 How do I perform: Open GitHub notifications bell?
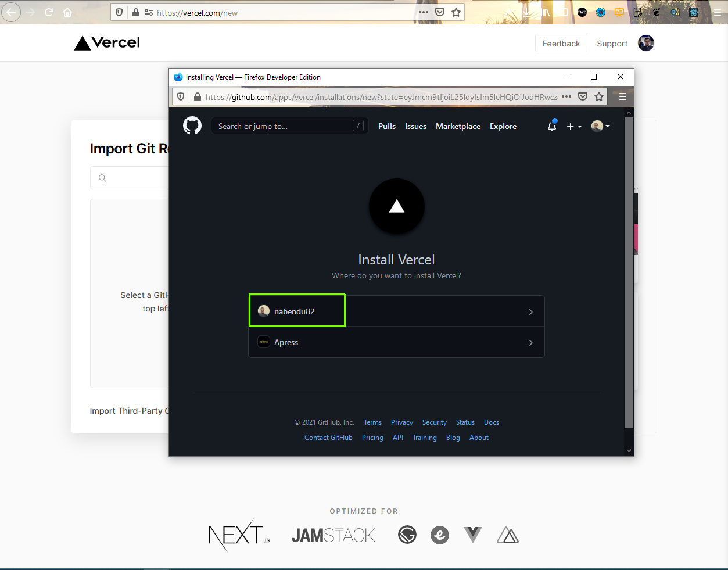click(552, 126)
